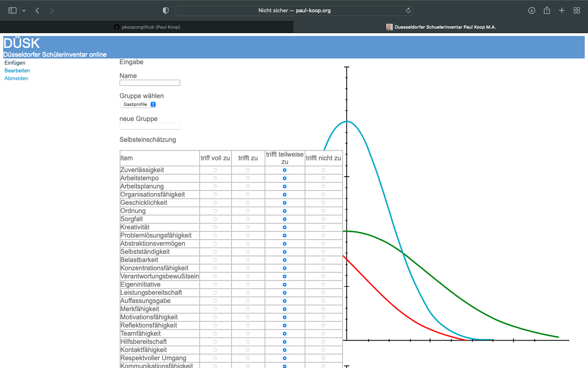Viewport: 588px width, 368px height.
Task: Click the address bar showing paul-koop.org
Action: (294, 11)
